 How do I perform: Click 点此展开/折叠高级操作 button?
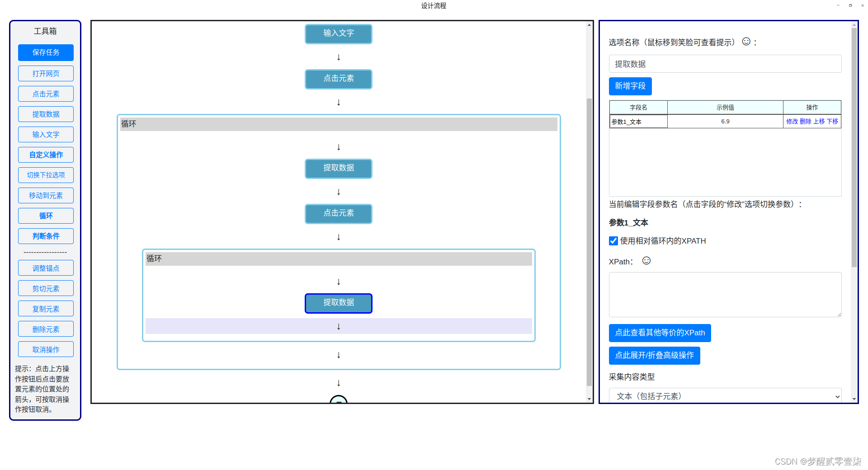(x=654, y=355)
